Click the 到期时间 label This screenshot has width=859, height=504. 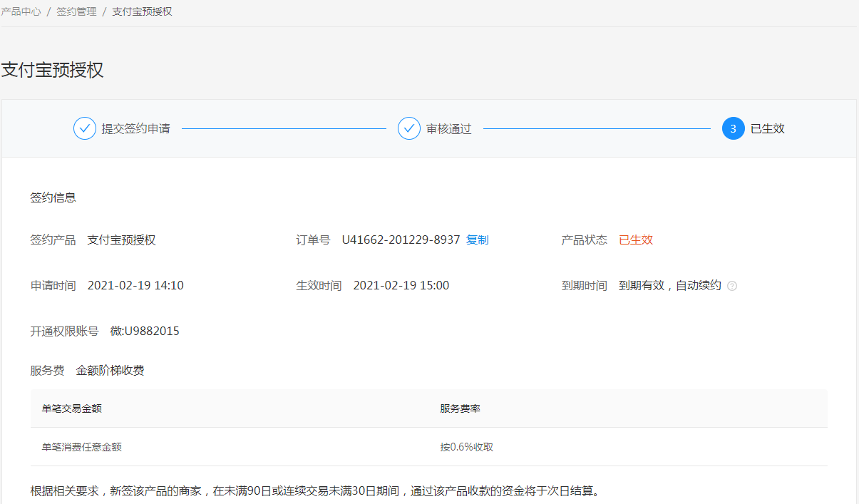click(x=585, y=286)
